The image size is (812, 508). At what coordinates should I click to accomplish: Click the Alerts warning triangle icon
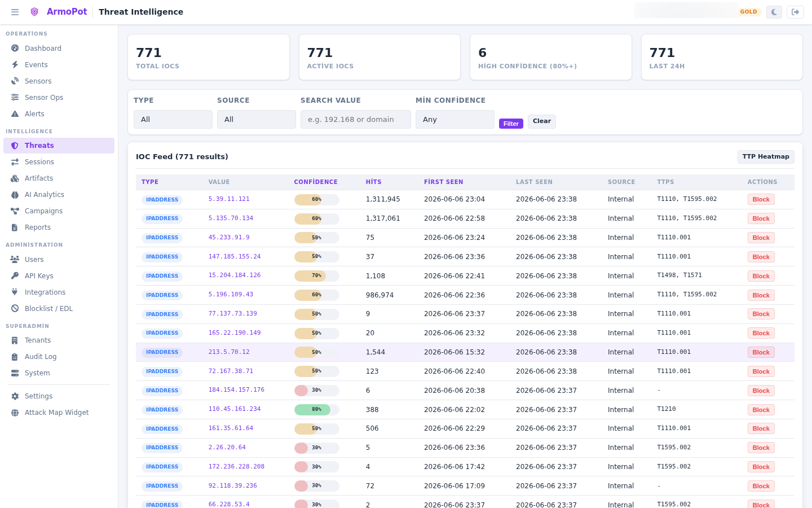pyautogui.click(x=15, y=114)
